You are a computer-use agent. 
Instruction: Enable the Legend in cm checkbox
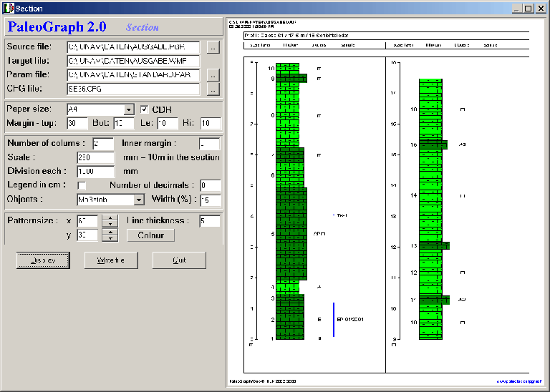tap(82, 186)
